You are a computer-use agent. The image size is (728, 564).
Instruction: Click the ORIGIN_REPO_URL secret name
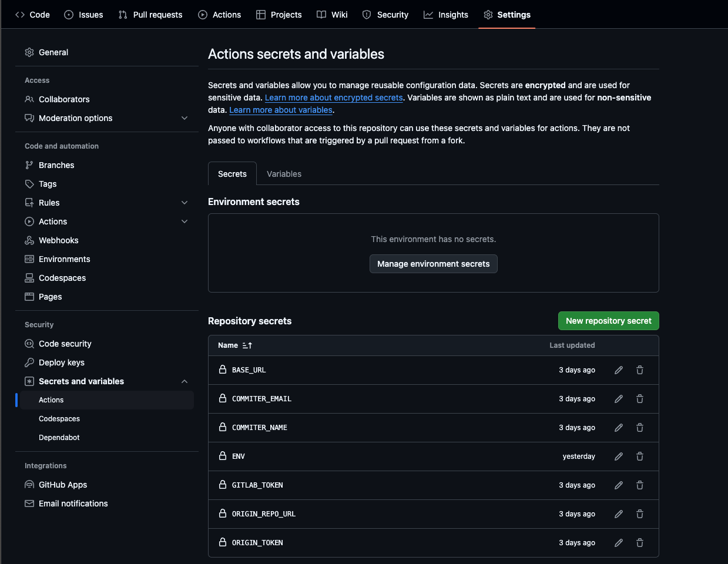pyautogui.click(x=264, y=514)
